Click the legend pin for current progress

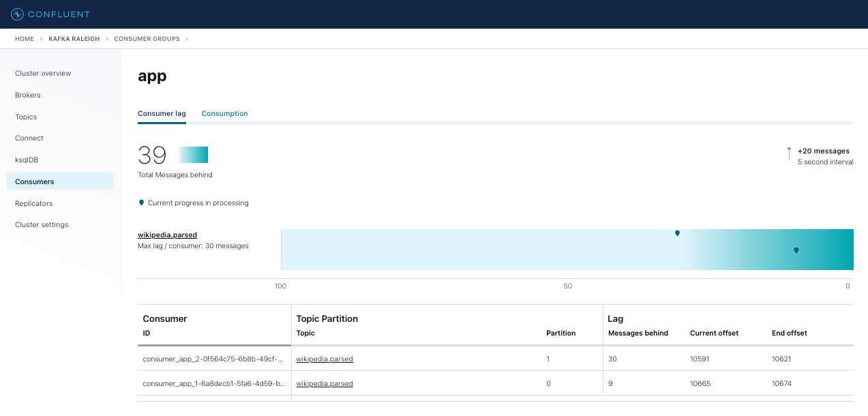[141, 203]
